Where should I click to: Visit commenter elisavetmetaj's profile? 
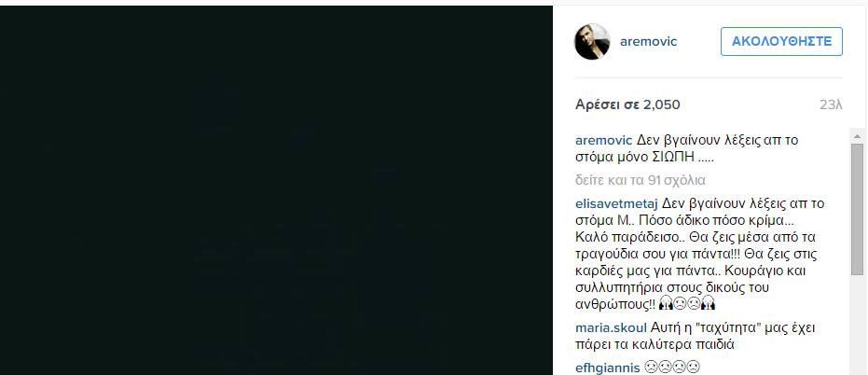616,202
